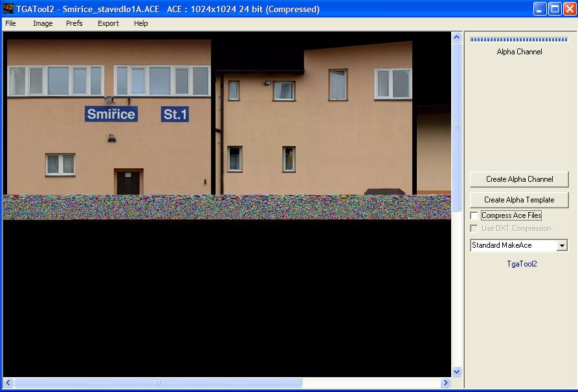The image size is (578, 392).
Task: Open the Export menu
Action: click(108, 23)
